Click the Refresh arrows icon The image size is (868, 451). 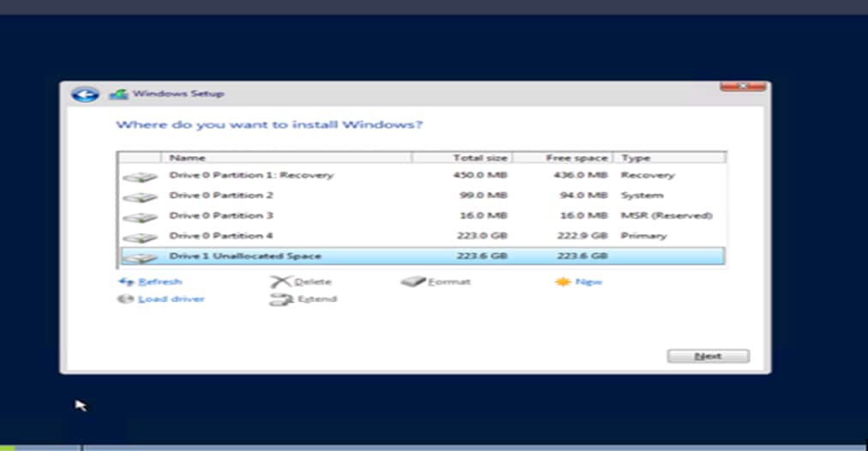(126, 281)
